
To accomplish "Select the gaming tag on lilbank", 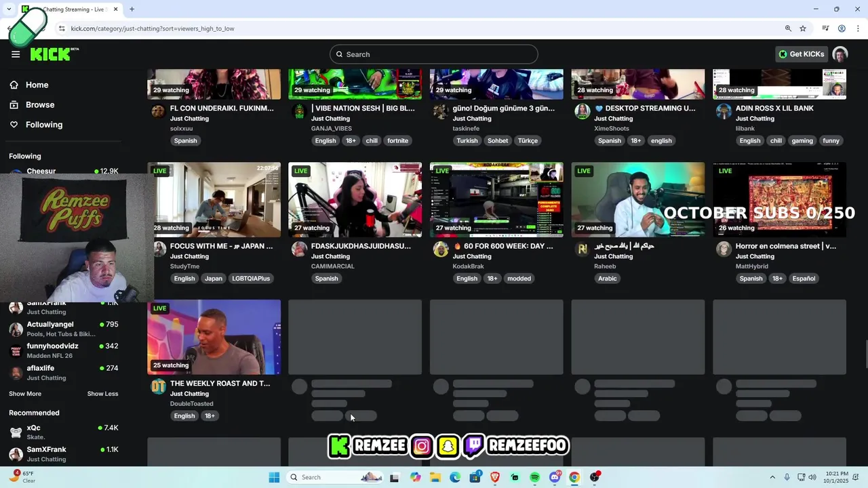I will click(x=802, y=141).
